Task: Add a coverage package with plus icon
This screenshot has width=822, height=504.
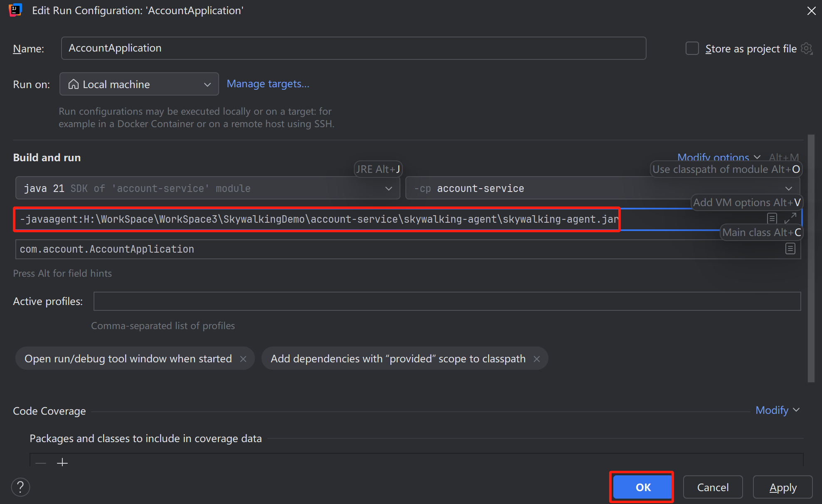Action: 62,462
